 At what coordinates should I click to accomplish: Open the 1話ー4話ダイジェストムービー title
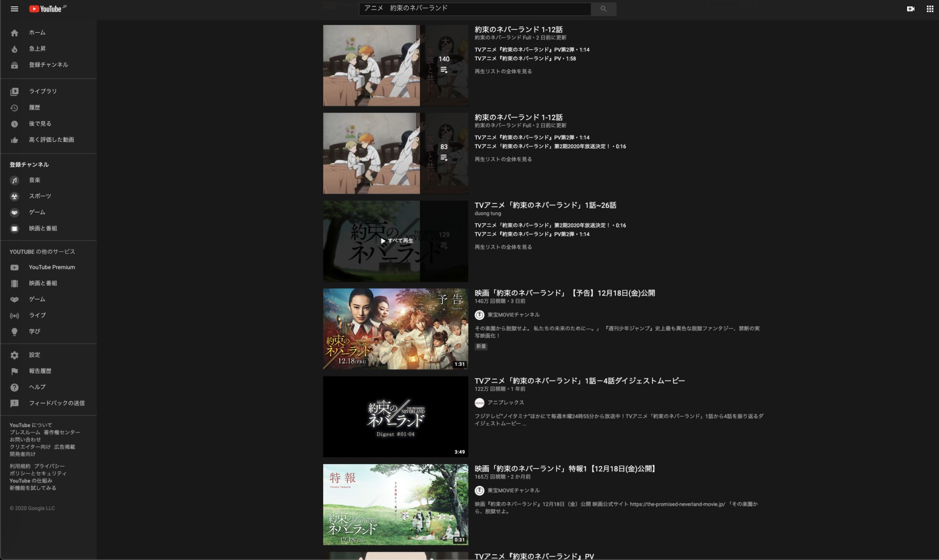580,381
